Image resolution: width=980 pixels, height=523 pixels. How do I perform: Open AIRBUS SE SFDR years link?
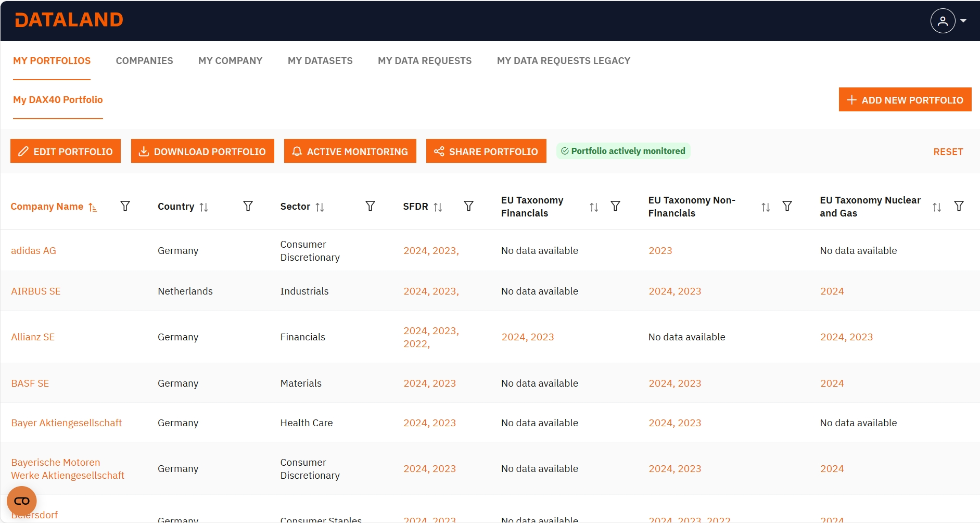click(431, 291)
